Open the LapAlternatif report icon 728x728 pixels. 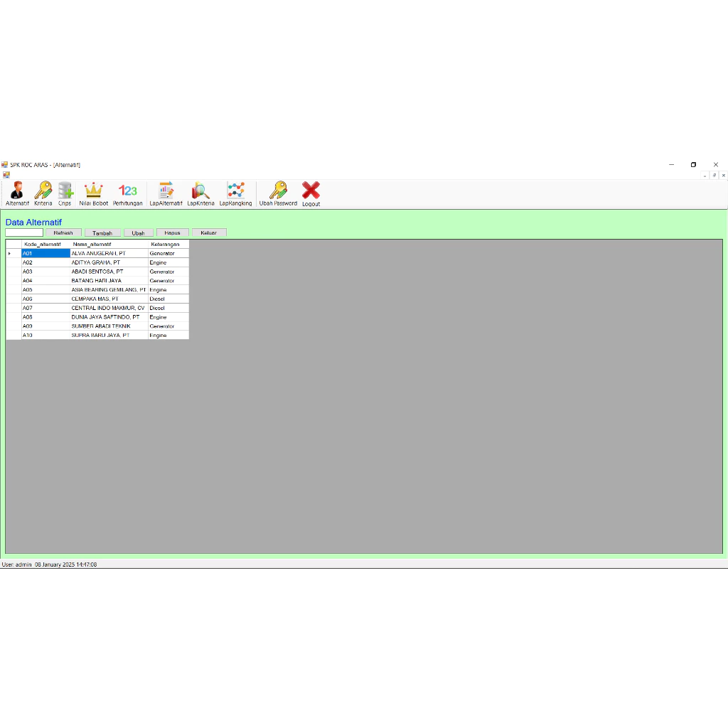(x=166, y=193)
